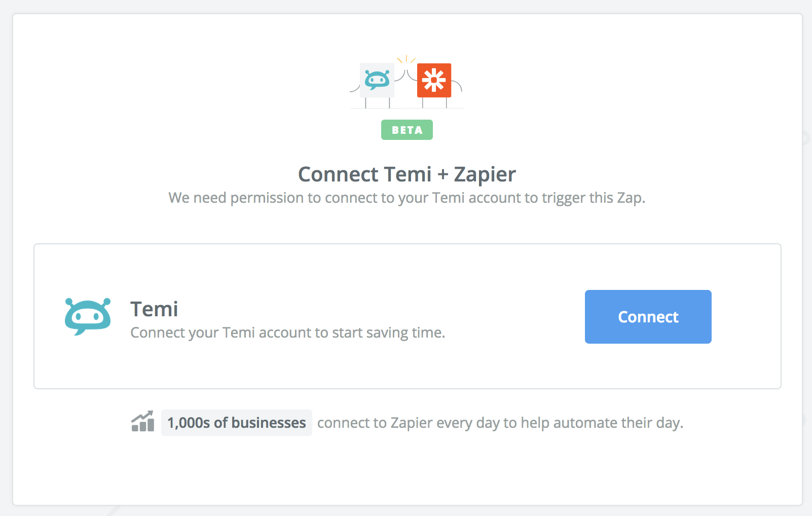The width and height of the screenshot is (812, 516).
Task: Click the small Temi mascot in header illustration
Action: click(x=377, y=80)
